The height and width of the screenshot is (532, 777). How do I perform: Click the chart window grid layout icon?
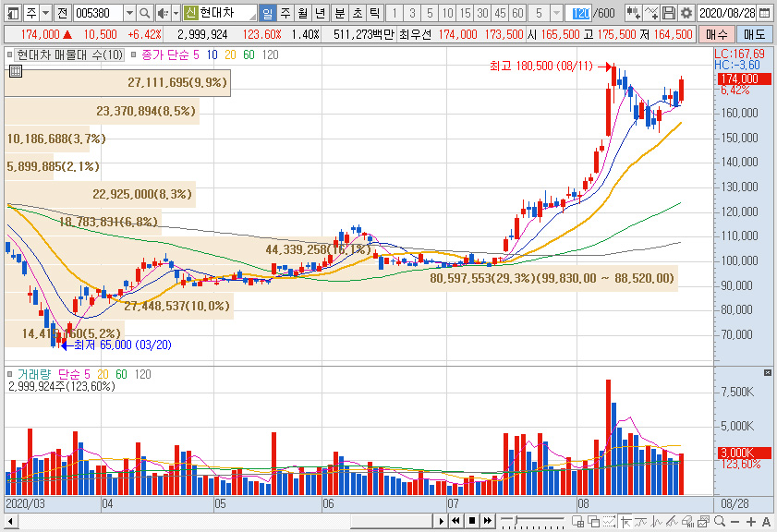click(x=577, y=521)
